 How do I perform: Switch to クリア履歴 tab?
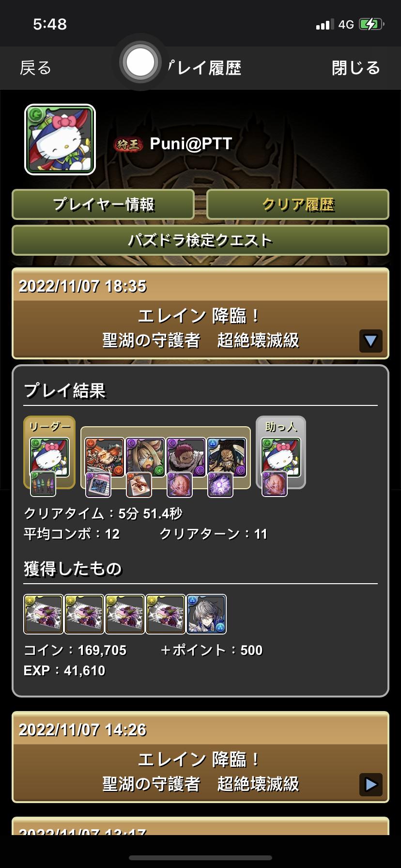pos(298,204)
